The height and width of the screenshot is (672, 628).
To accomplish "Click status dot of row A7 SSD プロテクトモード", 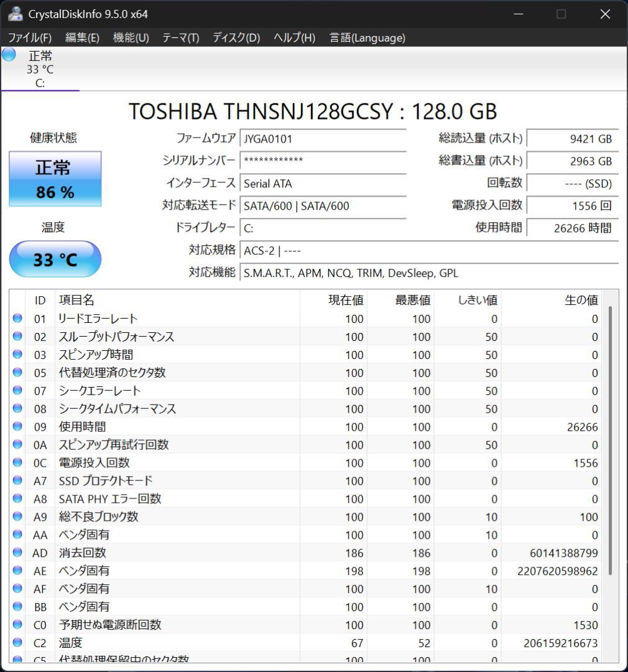I will [17, 480].
